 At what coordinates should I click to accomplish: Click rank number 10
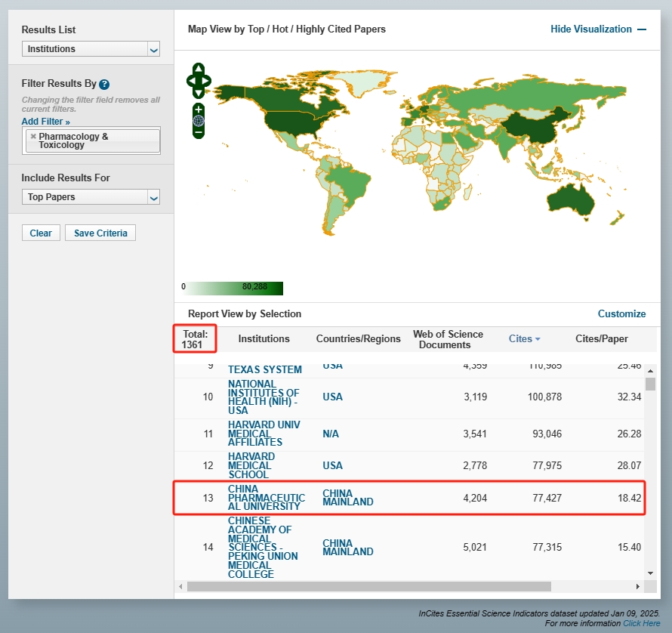point(208,397)
